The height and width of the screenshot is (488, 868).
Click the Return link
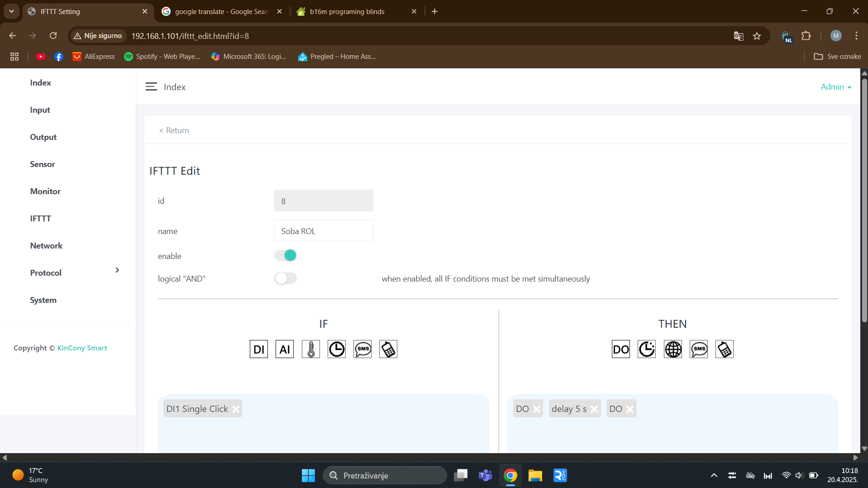click(x=174, y=130)
